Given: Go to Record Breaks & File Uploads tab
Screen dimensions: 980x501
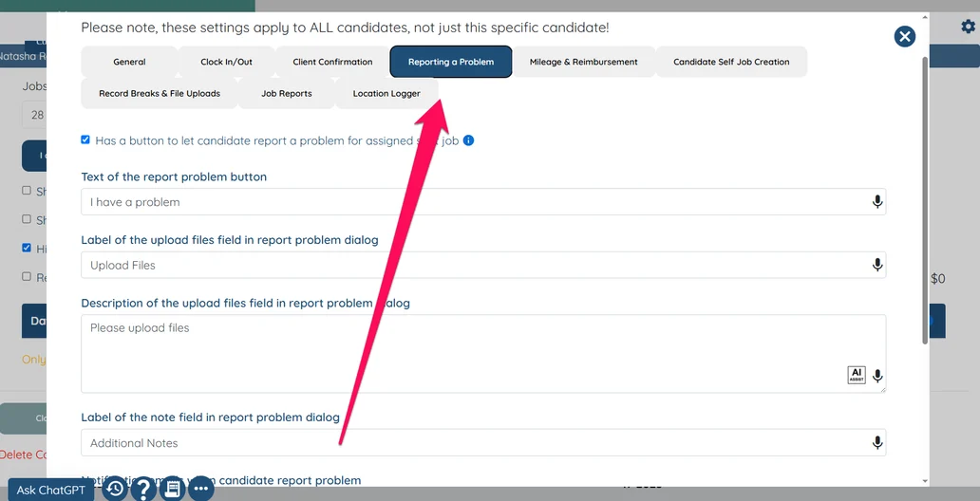Looking at the screenshot, I should pos(160,94).
